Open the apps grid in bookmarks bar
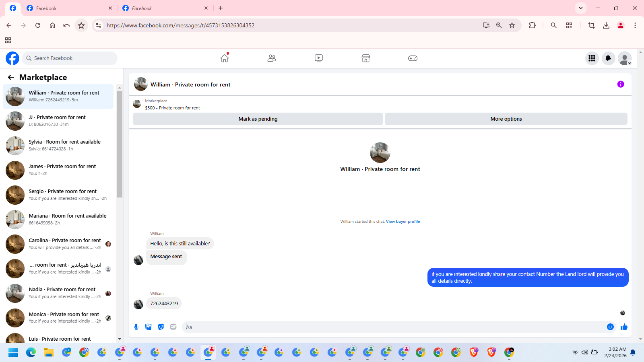Viewport: 644px width, 362px height. (8, 40)
